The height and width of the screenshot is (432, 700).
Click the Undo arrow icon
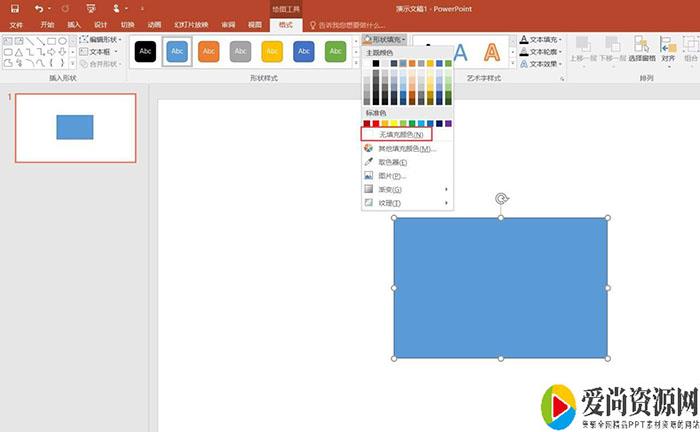pos(38,8)
